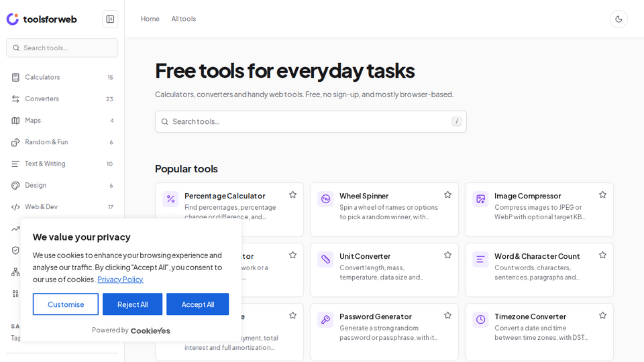Select the Maps category
Viewport: 644px width, 362px height.
click(x=62, y=121)
